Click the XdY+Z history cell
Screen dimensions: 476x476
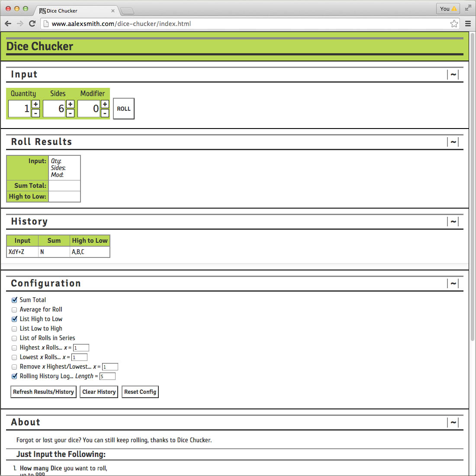point(23,252)
